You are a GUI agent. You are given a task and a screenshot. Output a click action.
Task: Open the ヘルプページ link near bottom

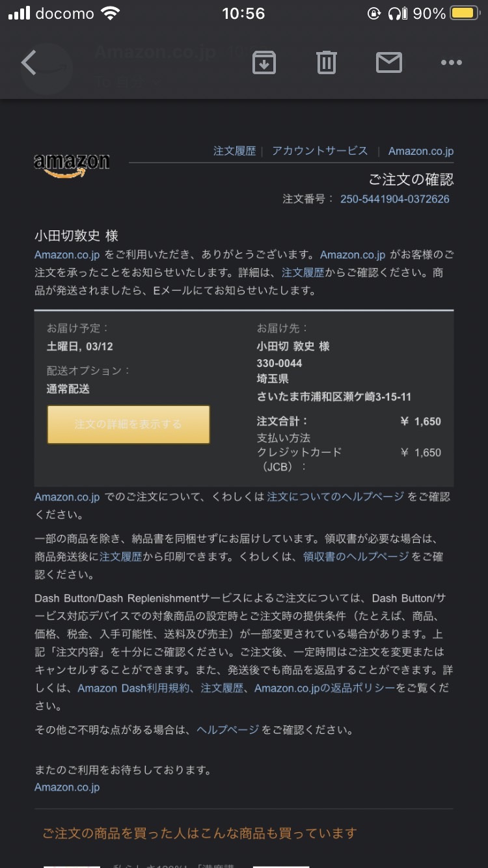(x=228, y=730)
